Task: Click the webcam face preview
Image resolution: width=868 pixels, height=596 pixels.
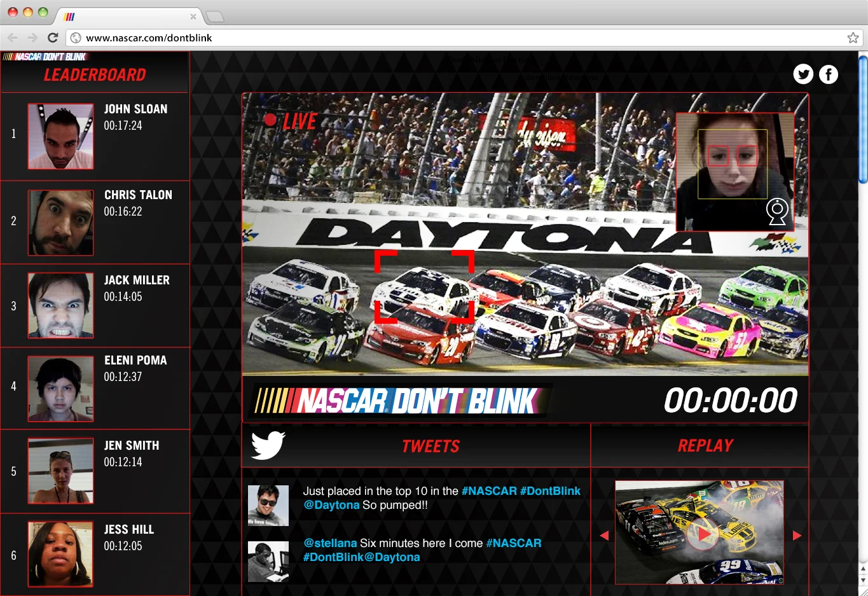Action: pyautogui.click(x=734, y=172)
